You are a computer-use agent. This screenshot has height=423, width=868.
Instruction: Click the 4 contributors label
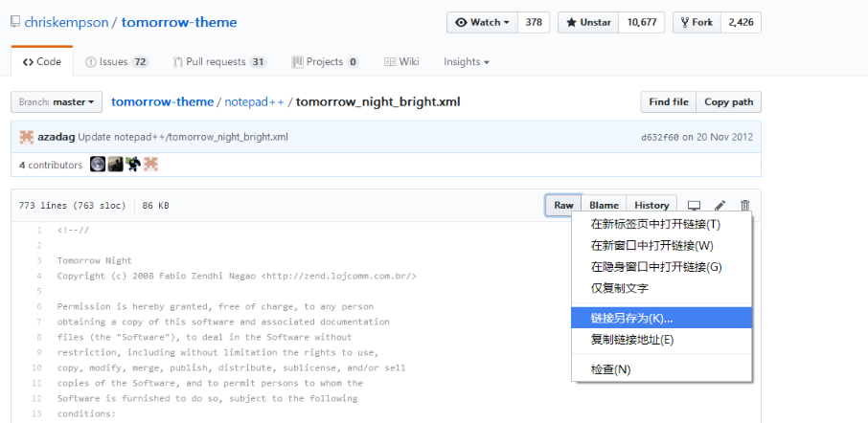[51, 165]
